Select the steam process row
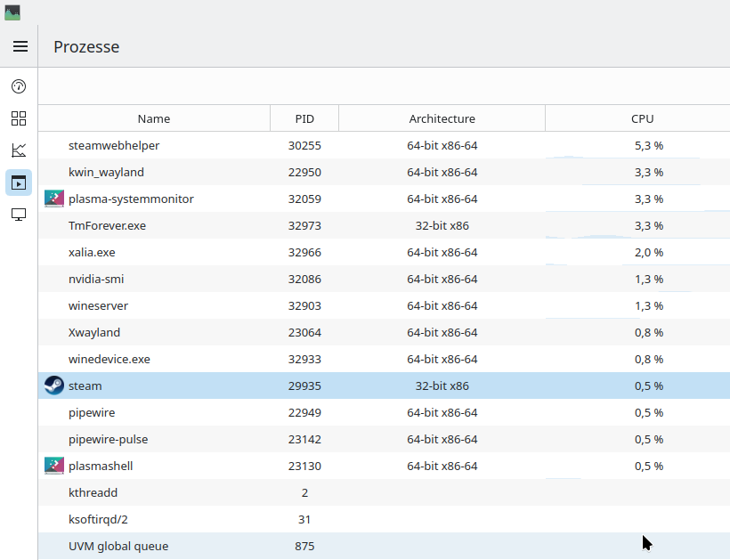Image resolution: width=730 pixels, height=560 pixels. pyautogui.click(x=178, y=386)
